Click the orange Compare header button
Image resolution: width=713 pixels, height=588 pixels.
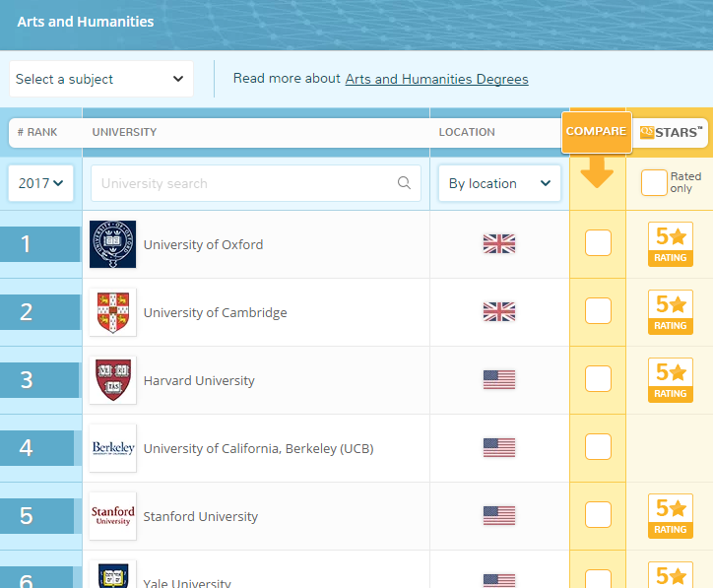pyautogui.click(x=597, y=132)
